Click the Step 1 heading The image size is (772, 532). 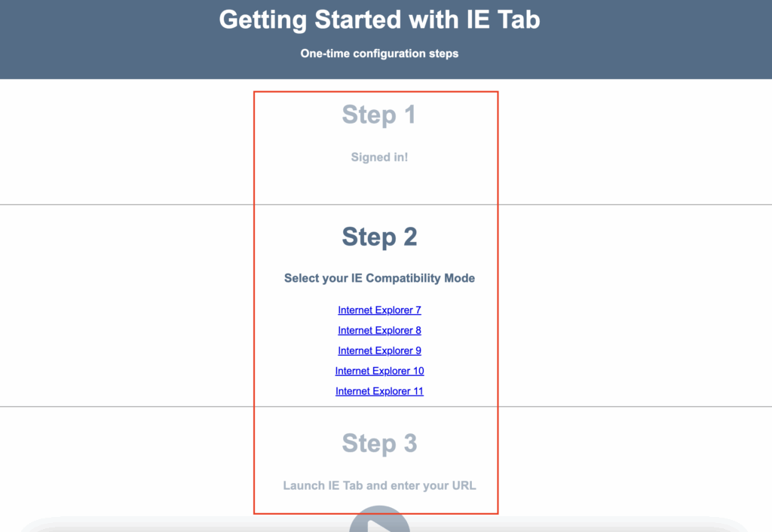pyautogui.click(x=379, y=115)
